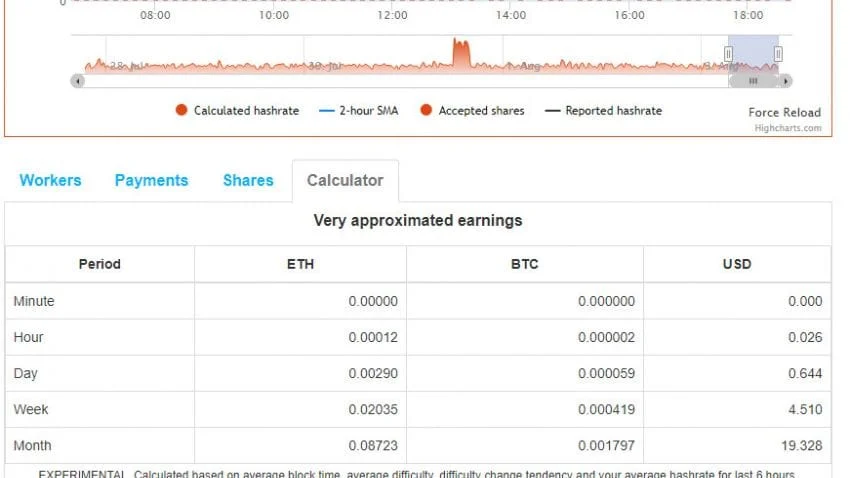The height and width of the screenshot is (478, 850).
Task: Open the Highcharts.com credit link
Action: click(x=788, y=128)
